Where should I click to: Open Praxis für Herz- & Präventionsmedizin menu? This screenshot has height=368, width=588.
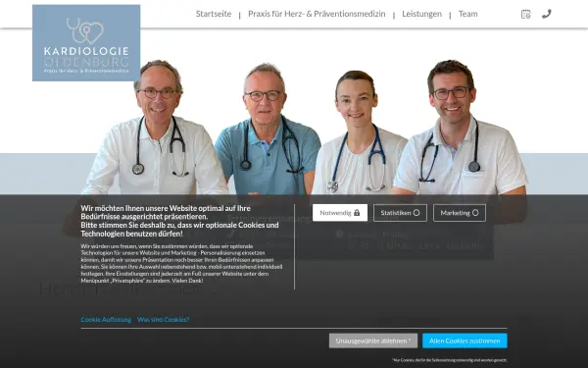click(317, 14)
